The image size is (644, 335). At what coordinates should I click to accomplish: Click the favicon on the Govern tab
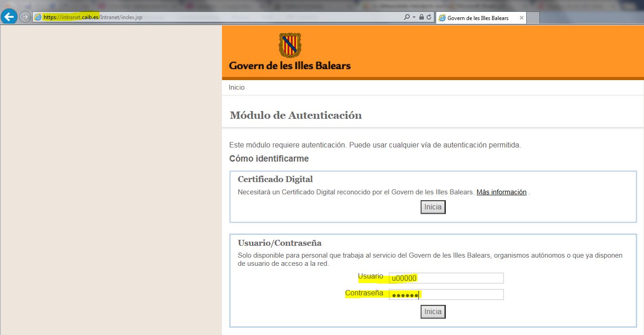click(442, 18)
